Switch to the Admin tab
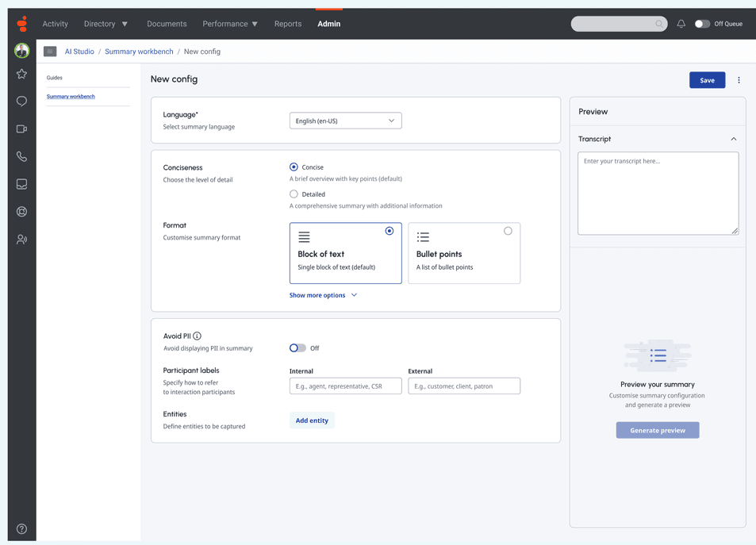 pyautogui.click(x=328, y=24)
